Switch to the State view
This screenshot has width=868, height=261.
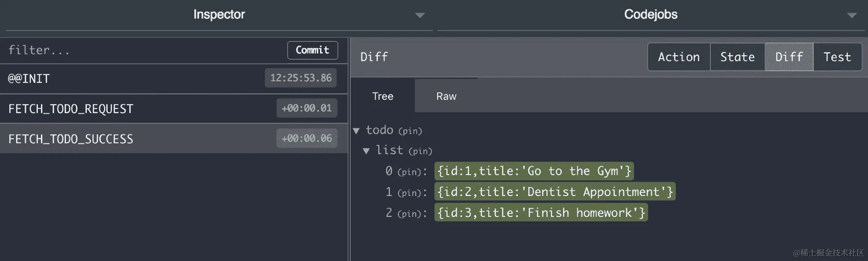click(738, 57)
